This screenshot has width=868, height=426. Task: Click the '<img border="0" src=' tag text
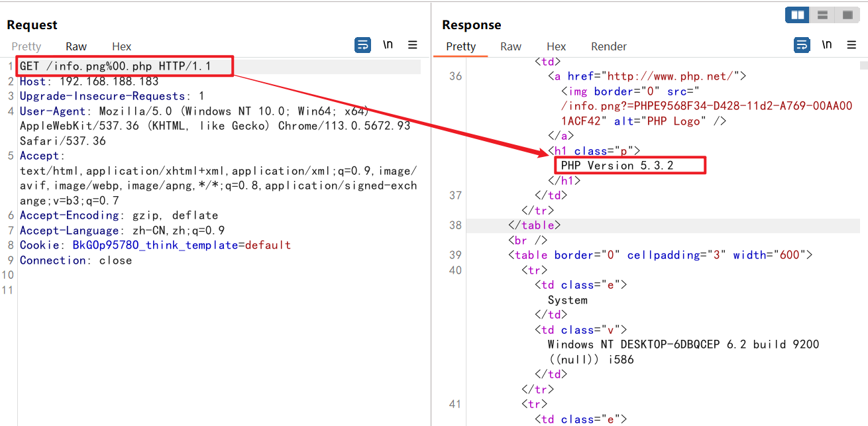click(630, 91)
